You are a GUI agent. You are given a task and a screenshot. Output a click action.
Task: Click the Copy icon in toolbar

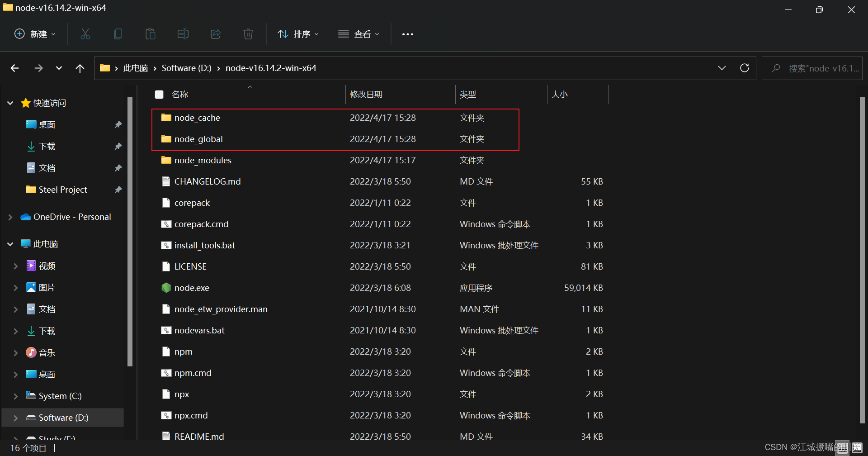click(118, 34)
